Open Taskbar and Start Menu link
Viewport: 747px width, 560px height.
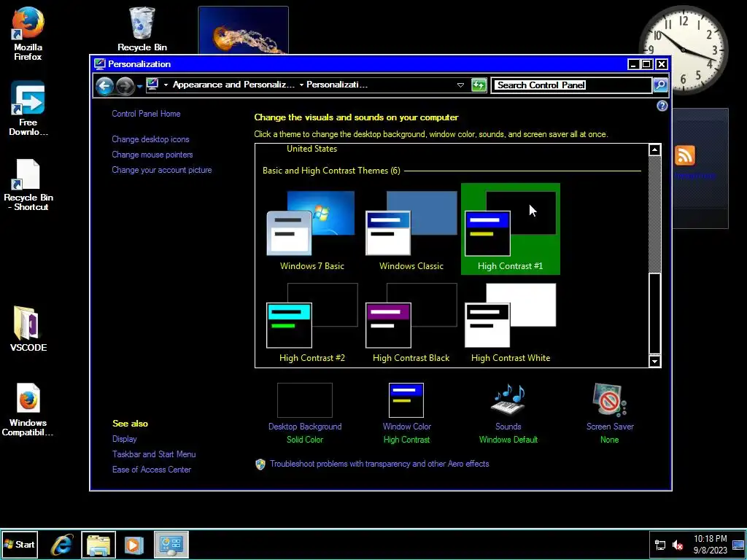click(x=154, y=454)
